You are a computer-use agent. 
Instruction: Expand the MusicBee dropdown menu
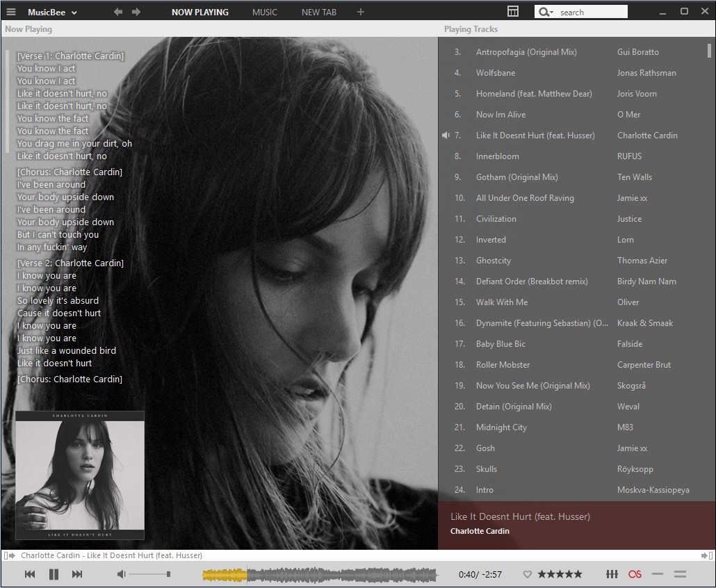[53, 12]
